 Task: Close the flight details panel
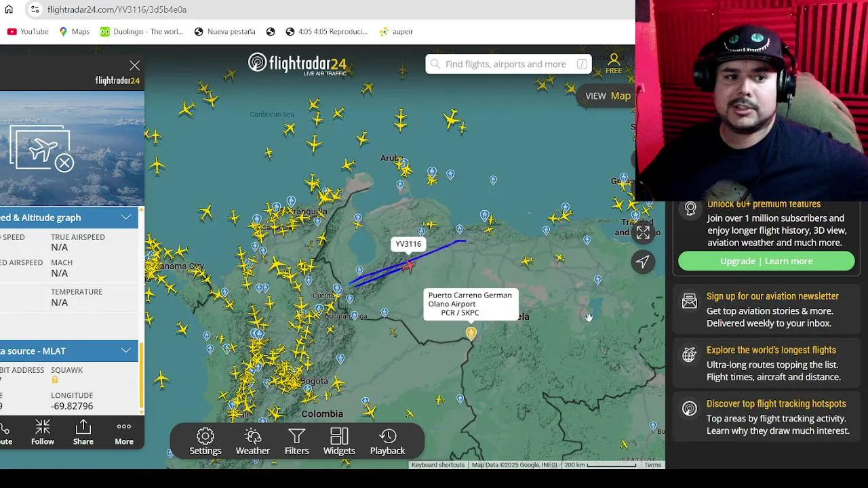coord(134,66)
